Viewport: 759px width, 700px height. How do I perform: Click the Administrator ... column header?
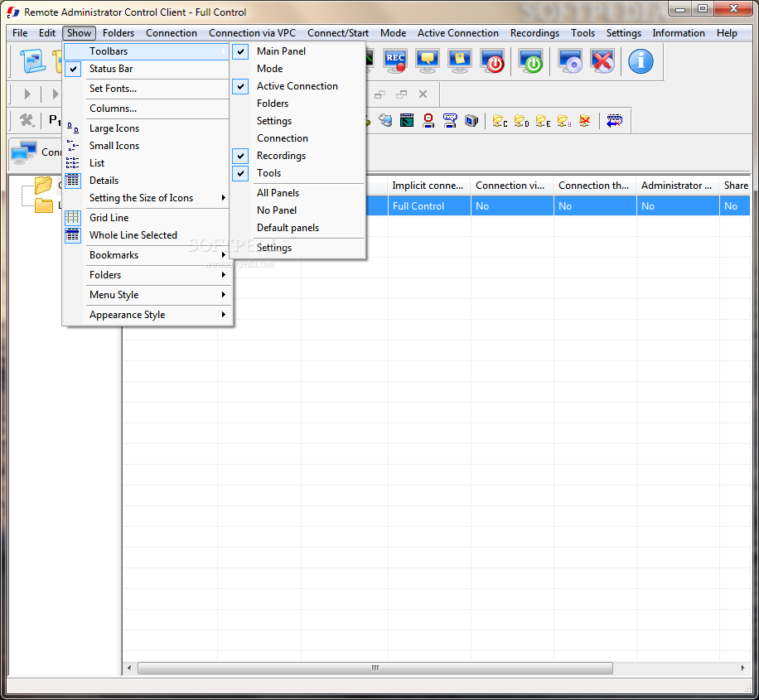coord(678,186)
